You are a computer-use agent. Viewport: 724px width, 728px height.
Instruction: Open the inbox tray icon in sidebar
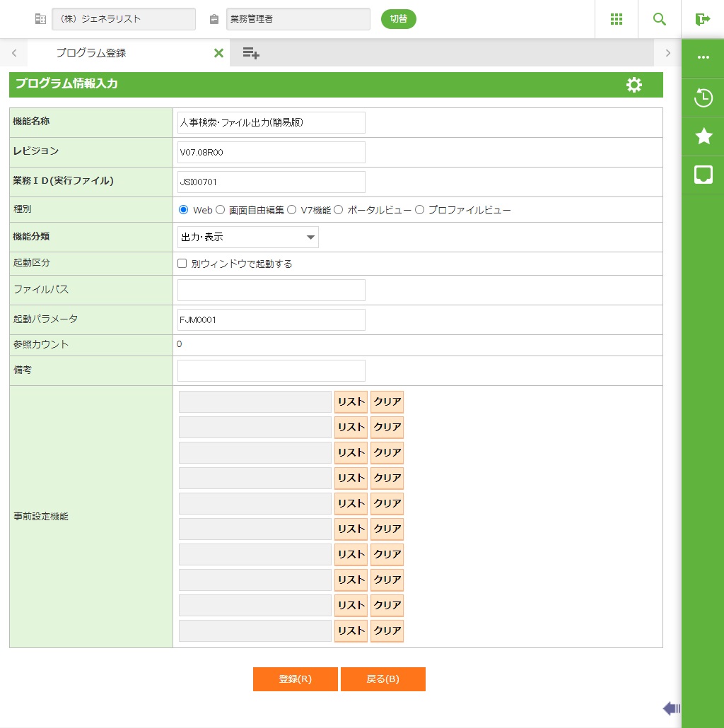tap(703, 175)
